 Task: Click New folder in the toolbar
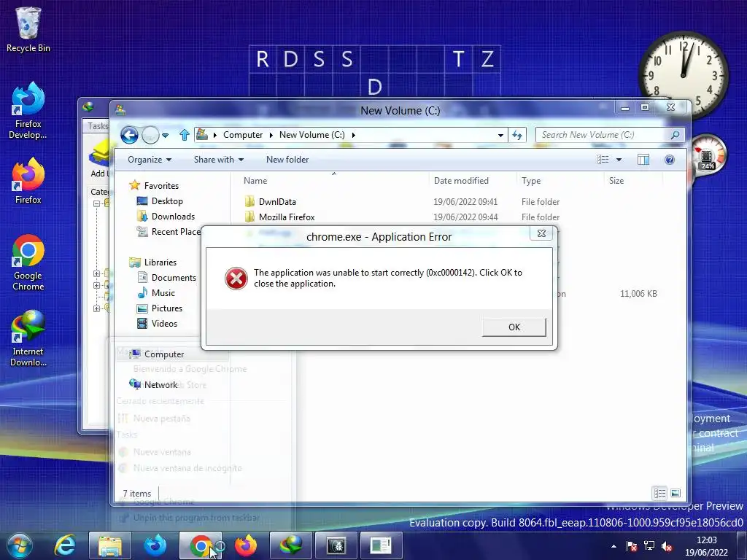(x=287, y=160)
